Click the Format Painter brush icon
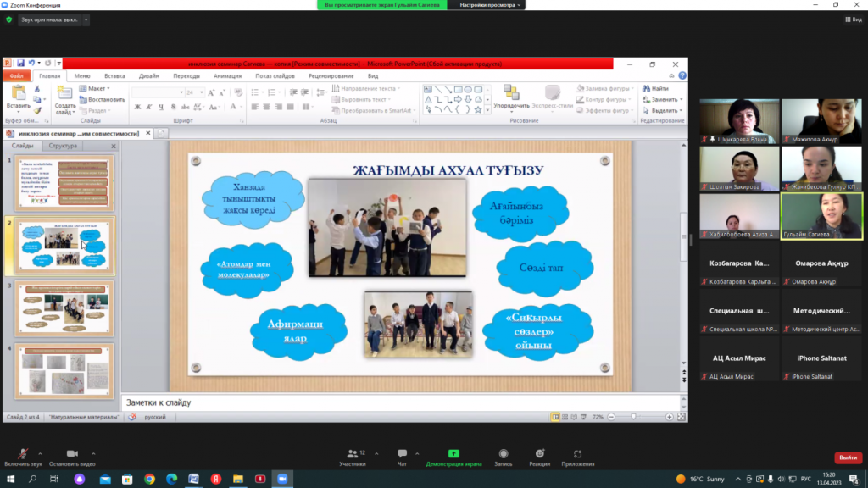This screenshot has height=488, width=868. [37, 111]
